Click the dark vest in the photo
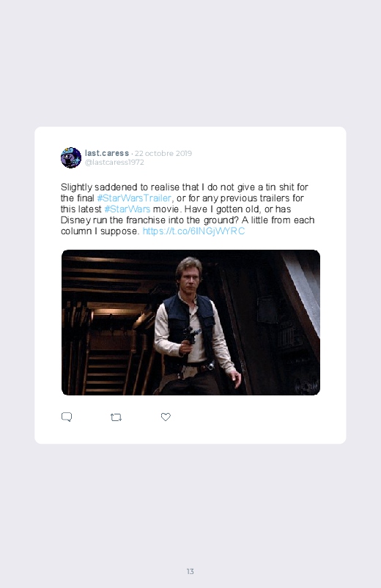Screen dimensions: 381x588 tap(189, 323)
